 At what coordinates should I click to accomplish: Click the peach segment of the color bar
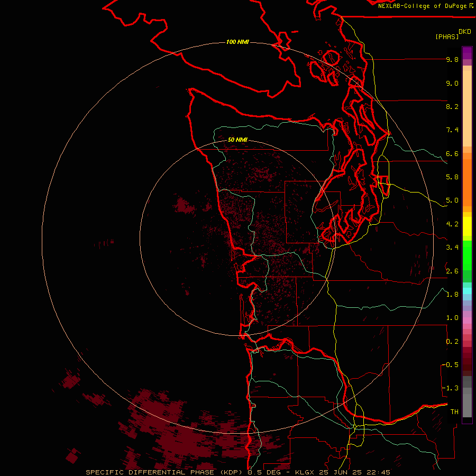pyautogui.click(x=467, y=108)
